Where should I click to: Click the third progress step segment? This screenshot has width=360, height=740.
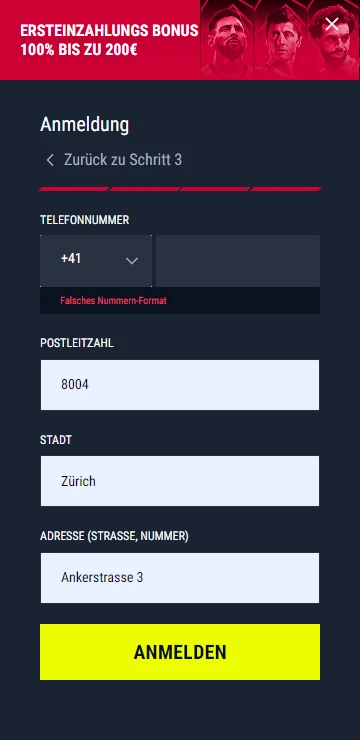215,189
